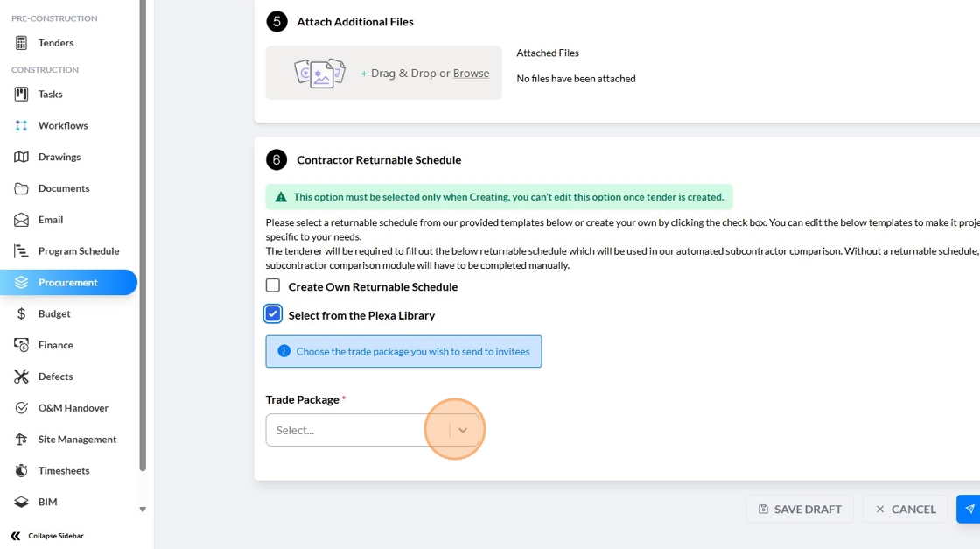Viewport: 980px width, 549px height.
Task: Collapse the sidebar with double-chevron
Action: (x=15, y=536)
